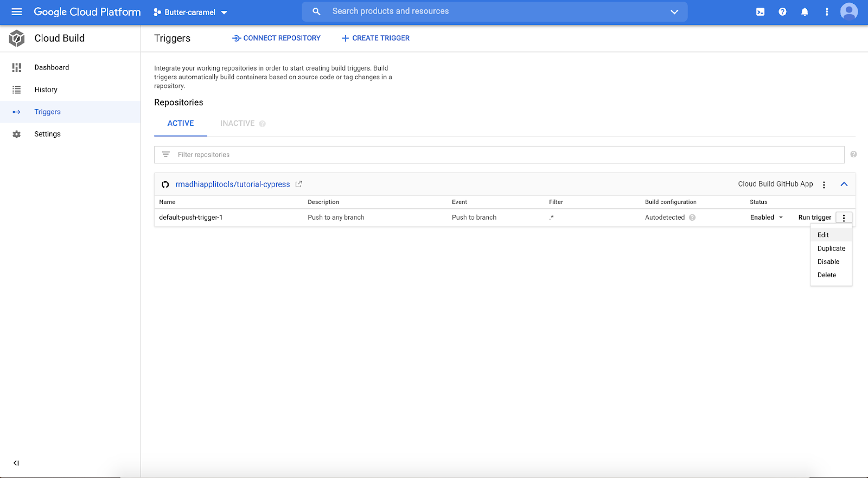Open the notifications bell

click(805, 11)
